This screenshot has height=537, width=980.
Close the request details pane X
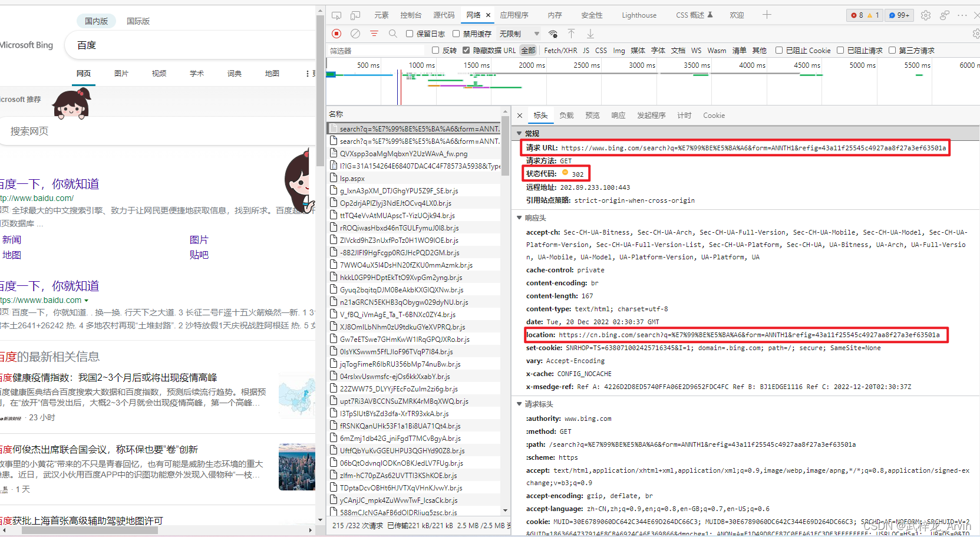point(520,116)
